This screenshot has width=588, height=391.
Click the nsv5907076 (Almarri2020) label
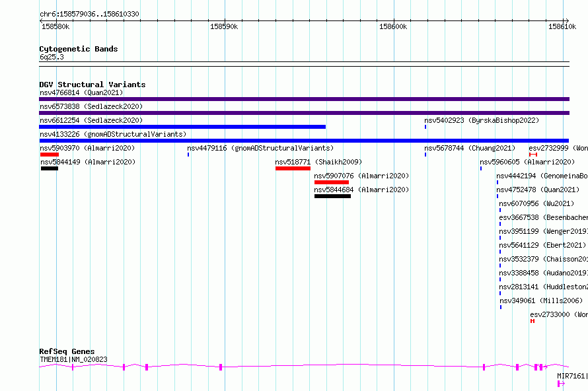coord(361,176)
